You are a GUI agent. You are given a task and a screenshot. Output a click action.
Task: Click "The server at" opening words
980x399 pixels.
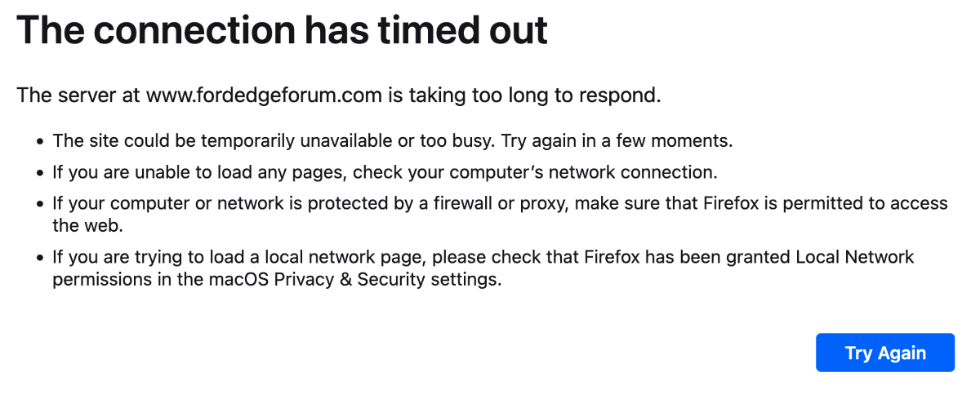point(78,95)
